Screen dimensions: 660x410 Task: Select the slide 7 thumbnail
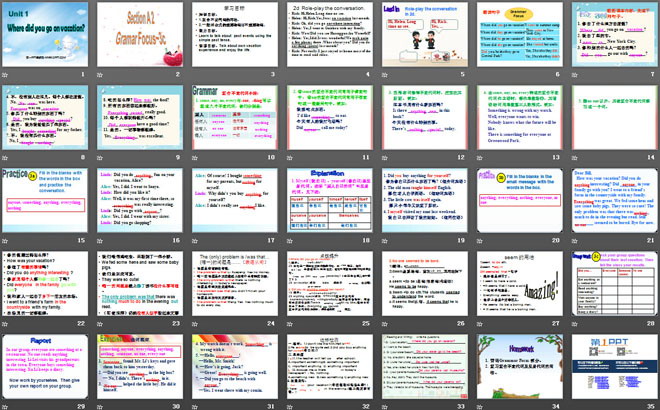[615, 34]
